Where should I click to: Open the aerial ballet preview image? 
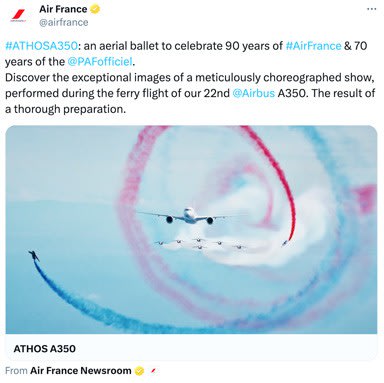[x=191, y=229]
